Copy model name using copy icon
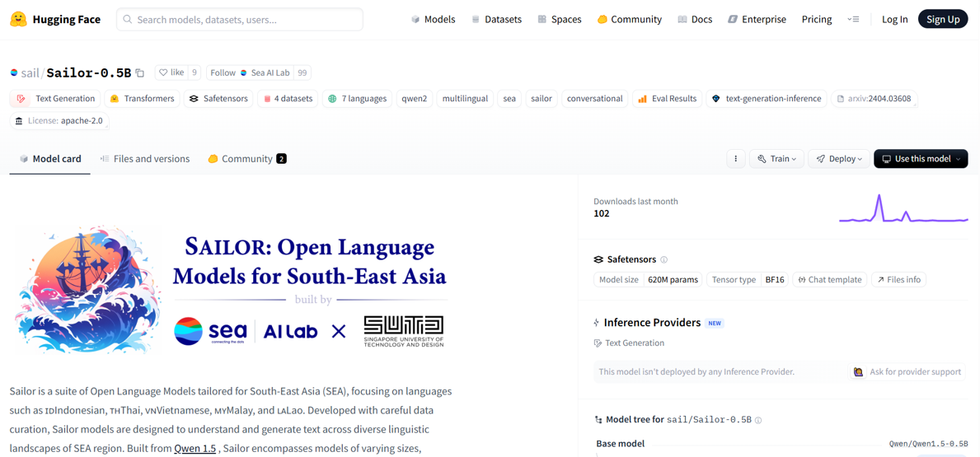This screenshot has height=457, width=980. click(140, 73)
